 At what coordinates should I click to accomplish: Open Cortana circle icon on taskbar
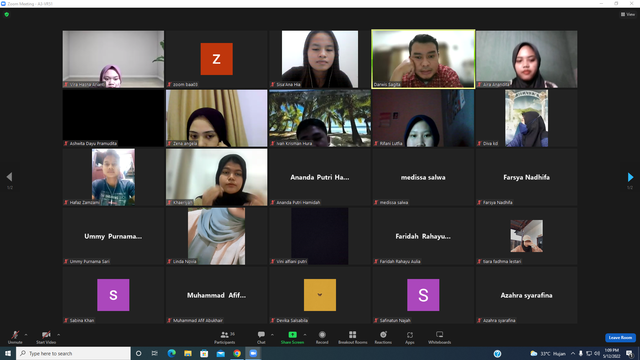coord(138,353)
